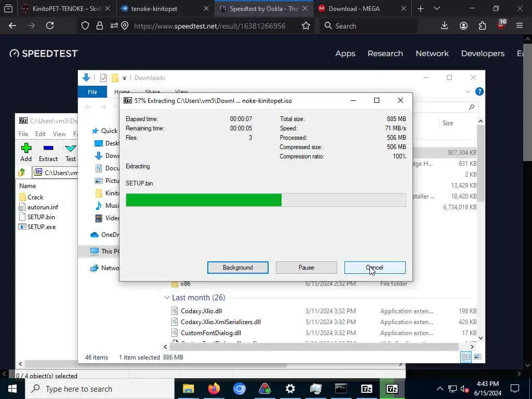Screen dimensions: 532x399
Task: Click the Speedtest logo
Action: pos(44,54)
